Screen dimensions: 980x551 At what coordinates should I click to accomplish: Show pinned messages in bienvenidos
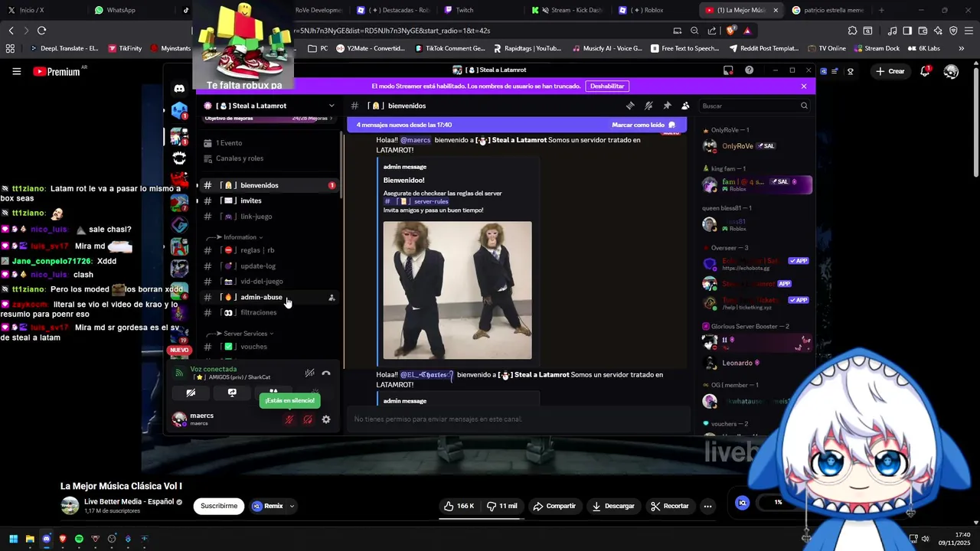[667, 106]
